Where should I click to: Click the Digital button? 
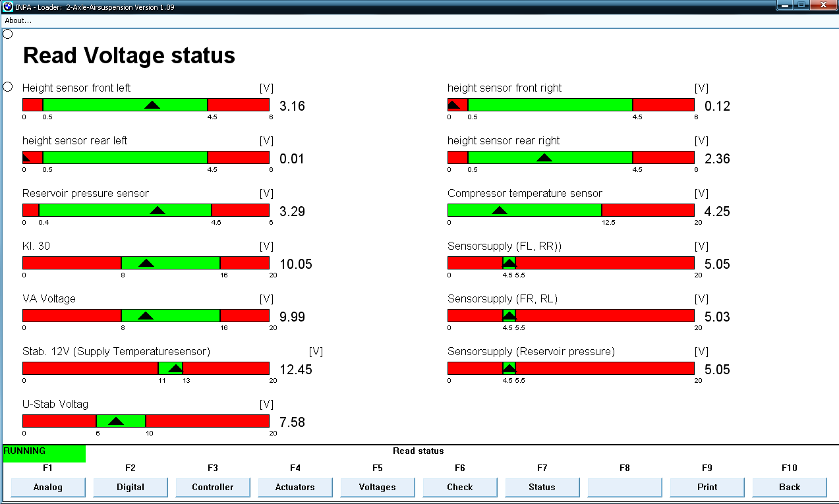[x=130, y=488]
